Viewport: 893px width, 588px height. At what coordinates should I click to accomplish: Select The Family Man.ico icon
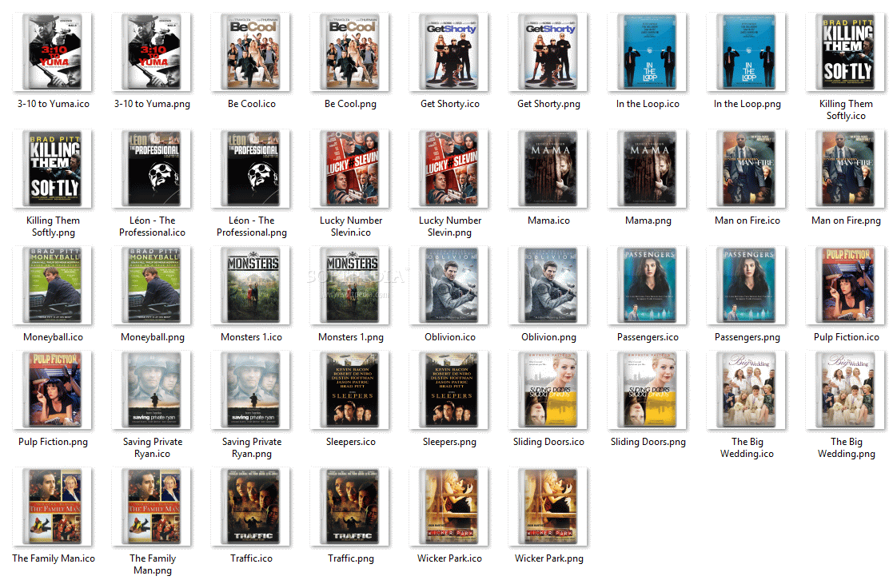coord(53,507)
